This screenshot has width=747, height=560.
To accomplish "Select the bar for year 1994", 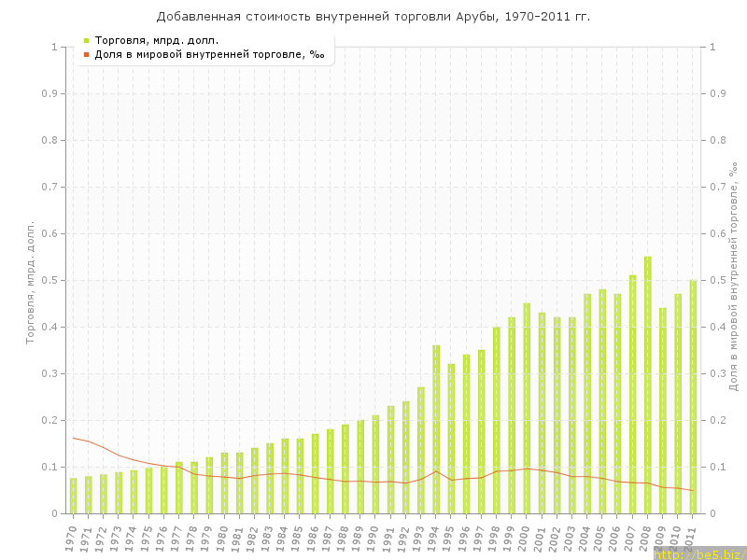I will click(436, 429).
